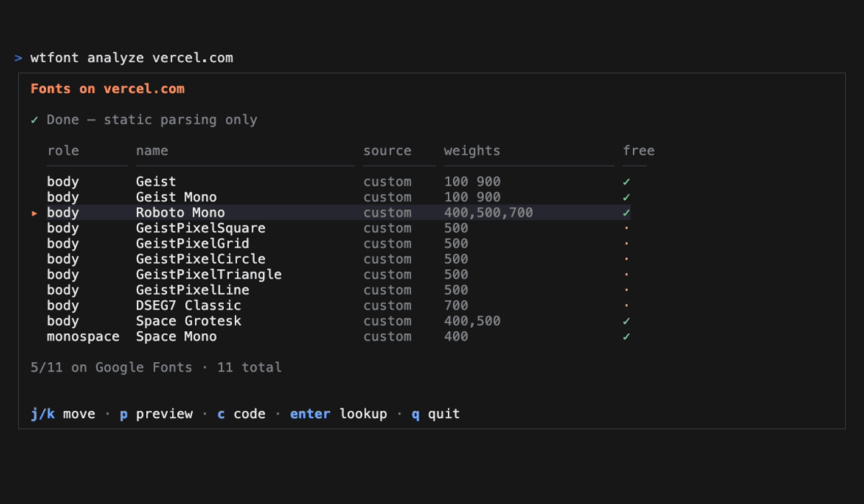Screen dimensions: 864x504
Task: Click weight '500' in GeistPixelGrid row
Action: click(x=456, y=243)
